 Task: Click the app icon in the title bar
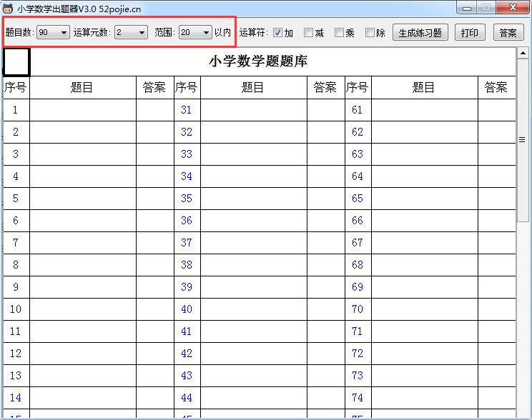8,8
